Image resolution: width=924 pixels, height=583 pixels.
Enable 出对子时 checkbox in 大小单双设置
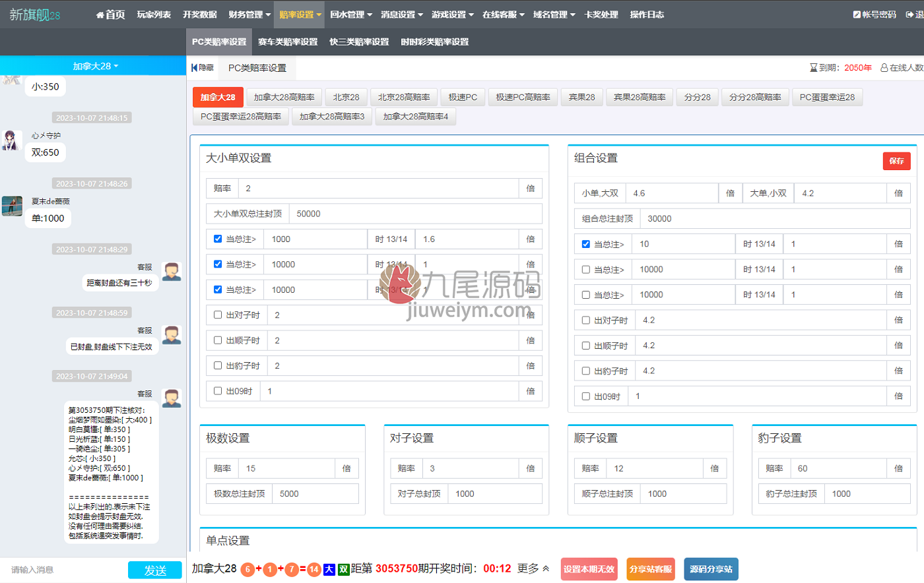tap(218, 315)
